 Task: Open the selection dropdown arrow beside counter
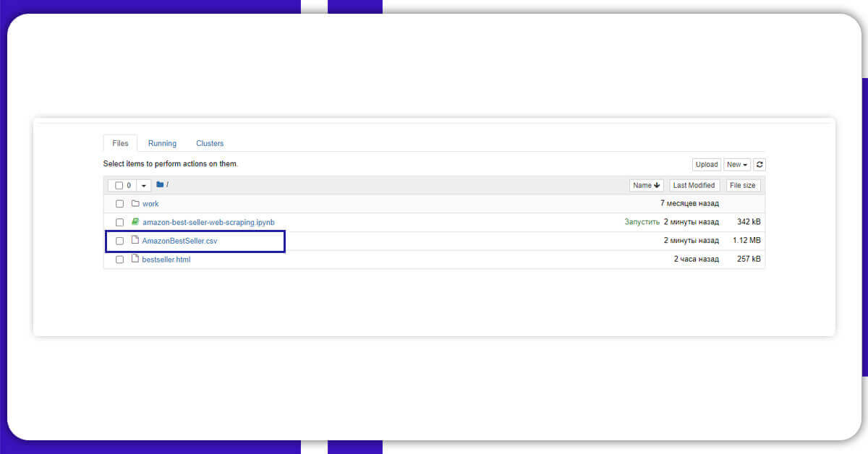[143, 186]
